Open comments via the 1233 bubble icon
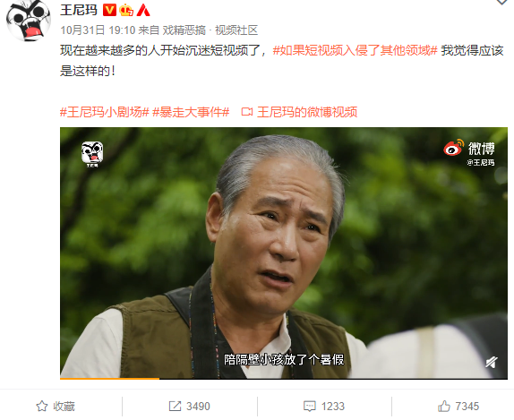Image resolution: width=514 pixels, height=420 pixels. 310,407
